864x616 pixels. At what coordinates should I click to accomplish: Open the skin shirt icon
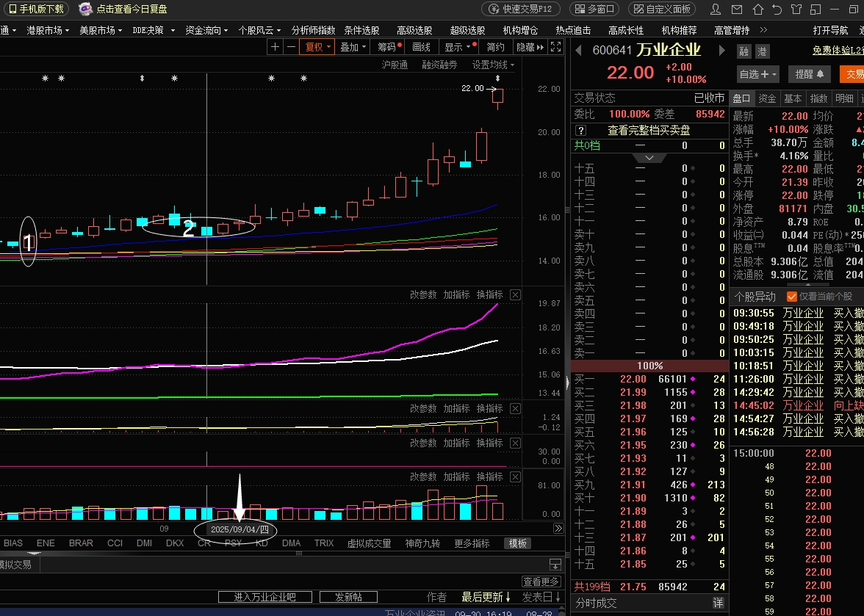click(796, 9)
